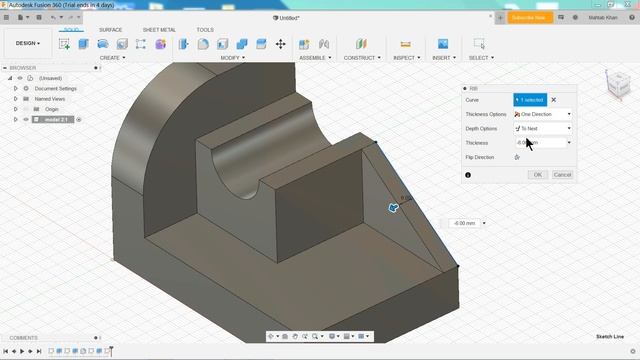Screen dimensions: 640x360
Task: Click the '1 selected' Curve button
Action: point(530,100)
